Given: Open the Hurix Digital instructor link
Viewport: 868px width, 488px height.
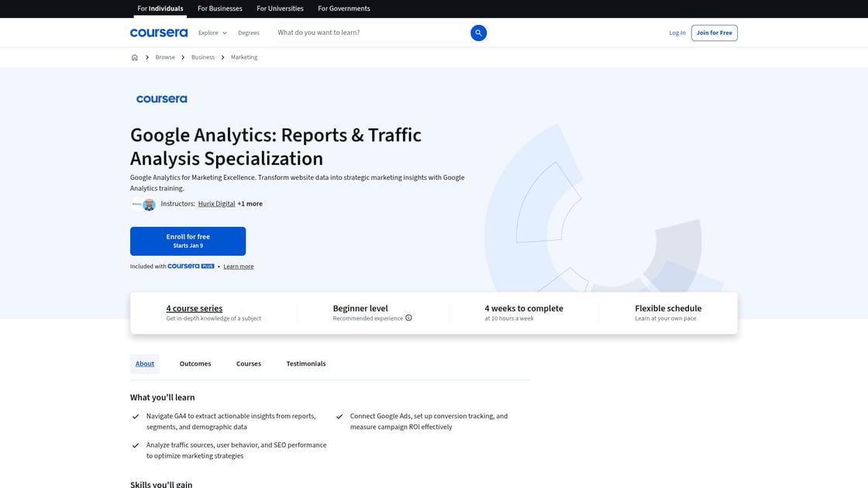Looking at the screenshot, I should click(216, 204).
